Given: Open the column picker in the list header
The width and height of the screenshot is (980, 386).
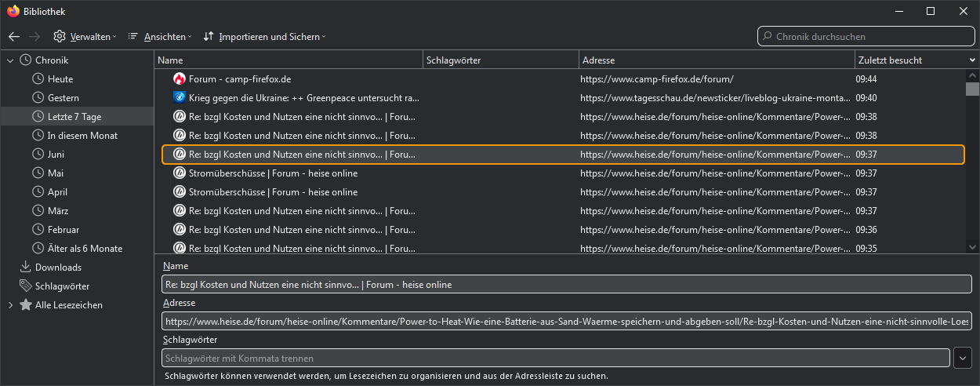Looking at the screenshot, I should [972, 60].
